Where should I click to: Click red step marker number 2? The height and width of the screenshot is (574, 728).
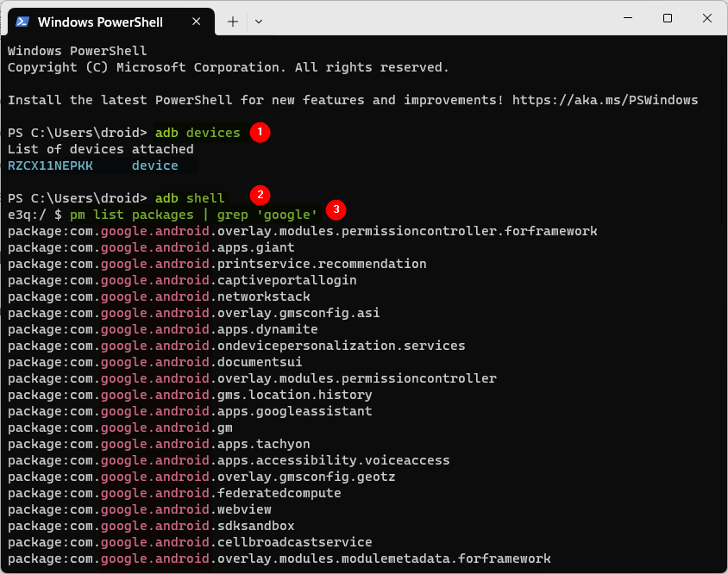click(260, 194)
